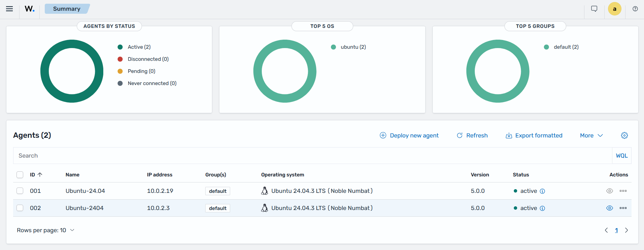Open the user avatar menu
Viewport: 644px width, 250px height.
615,9
